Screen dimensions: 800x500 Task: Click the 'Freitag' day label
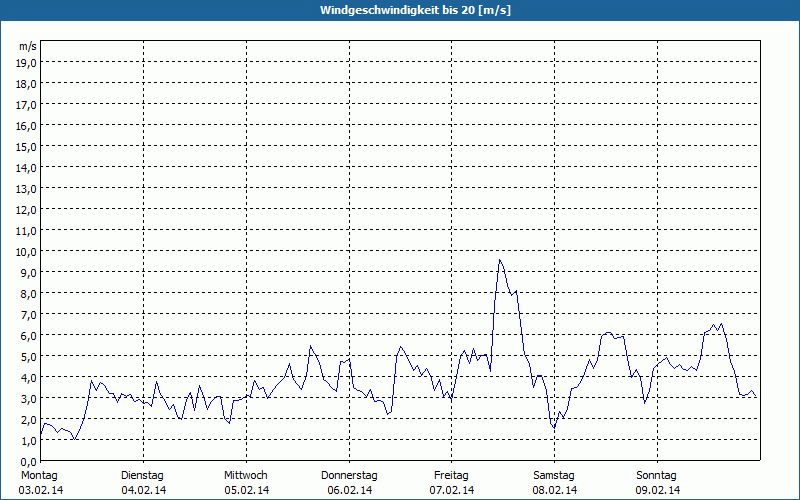coord(451,476)
